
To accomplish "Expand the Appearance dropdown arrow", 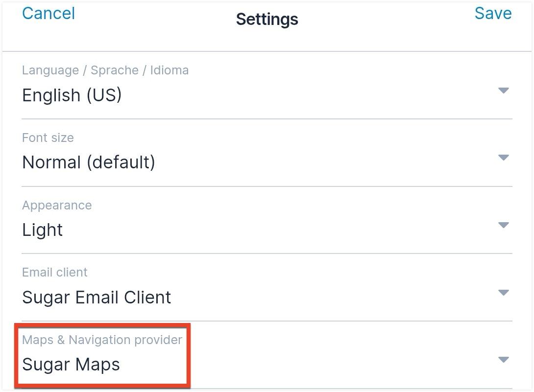I will [x=503, y=225].
